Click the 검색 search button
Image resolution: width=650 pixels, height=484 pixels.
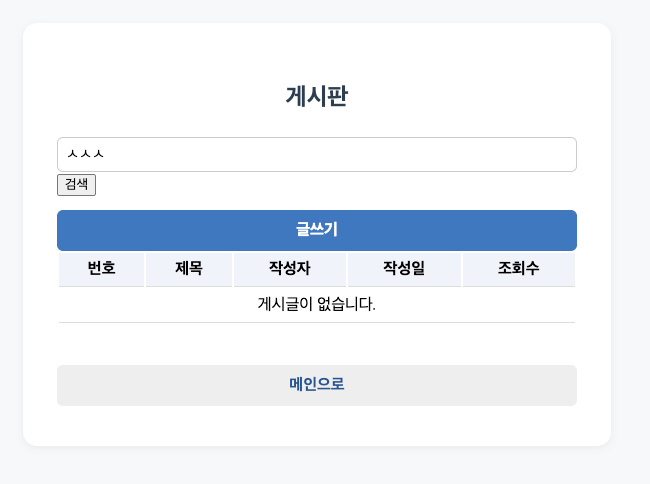tap(76, 185)
